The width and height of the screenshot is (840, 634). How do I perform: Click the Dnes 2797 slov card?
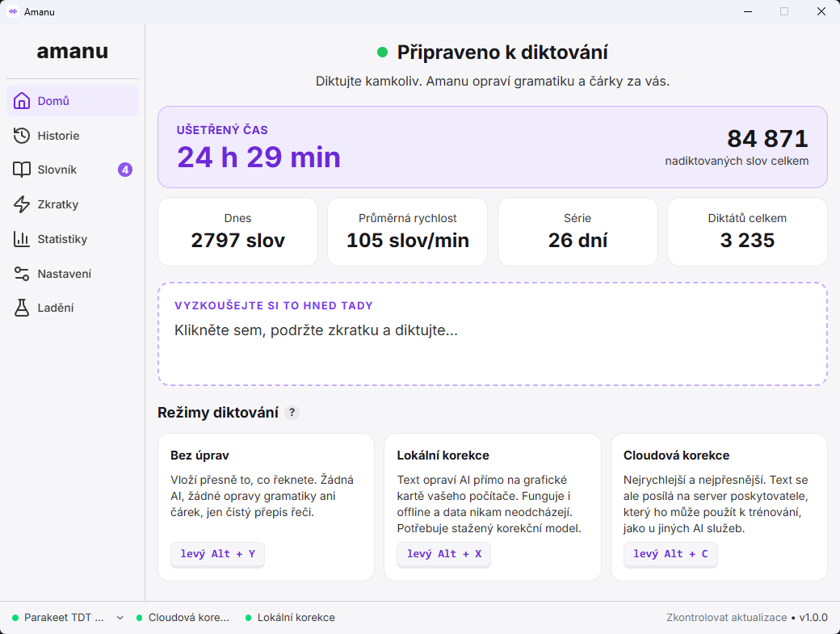click(237, 232)
